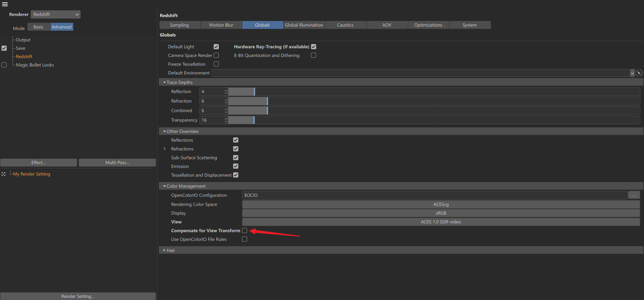
Task: Click the Reflection value stepper arrows
Action: pyautogui.click(x=226, y=91)
